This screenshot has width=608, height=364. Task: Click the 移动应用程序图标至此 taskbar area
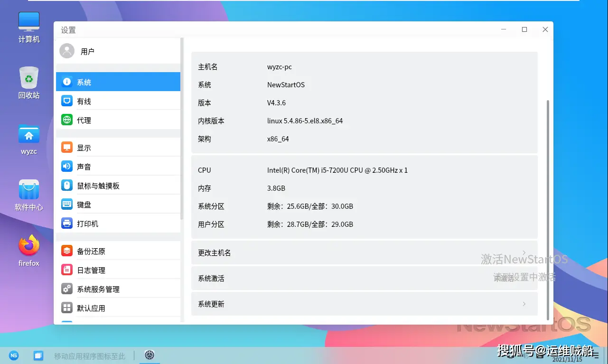(90, 356)
